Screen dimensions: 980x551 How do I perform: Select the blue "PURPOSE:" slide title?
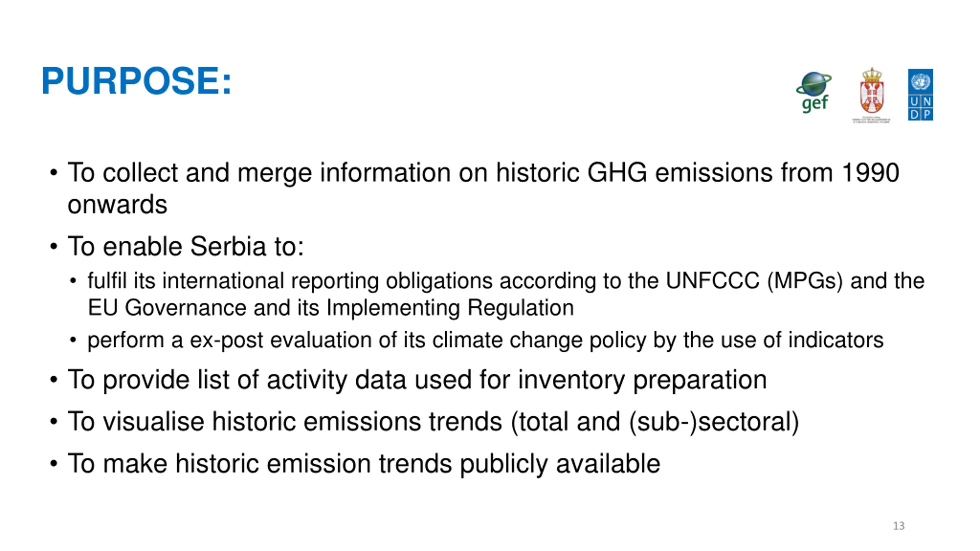[136, 81]
